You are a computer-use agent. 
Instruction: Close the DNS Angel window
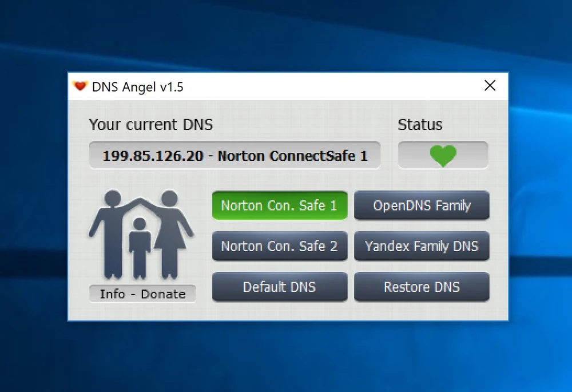tap(490, 86)
